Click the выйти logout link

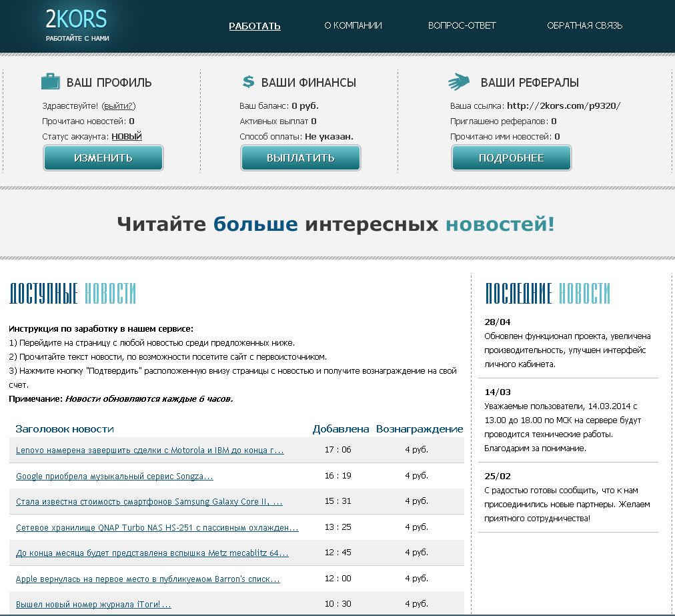[119, 105]
